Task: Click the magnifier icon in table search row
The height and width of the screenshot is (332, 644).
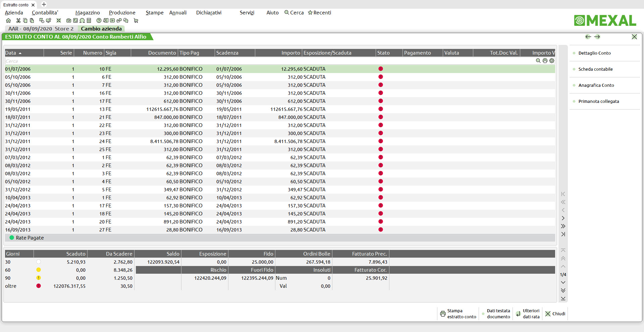Action: click(538, 61)
